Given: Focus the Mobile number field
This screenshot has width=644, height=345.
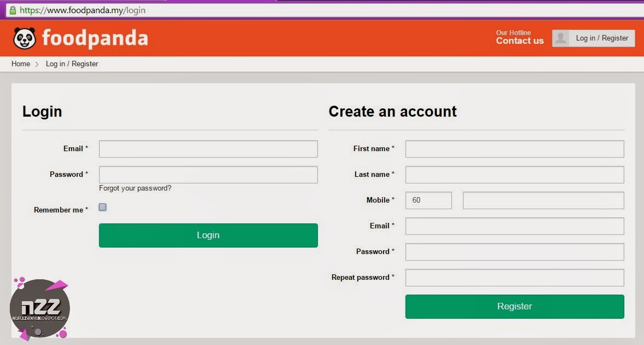Looking at the screenshot, I should coord(543,200).
